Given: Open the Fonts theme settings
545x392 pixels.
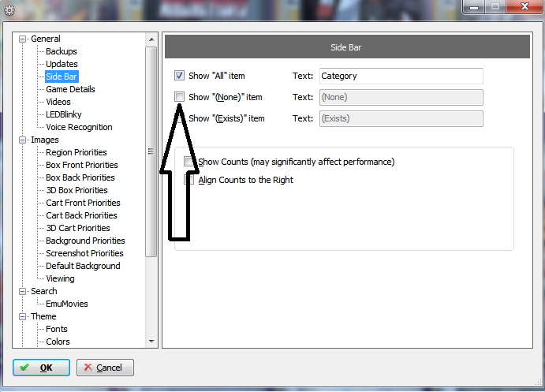Looking at the screenshot, I should (x=56, y=329).
